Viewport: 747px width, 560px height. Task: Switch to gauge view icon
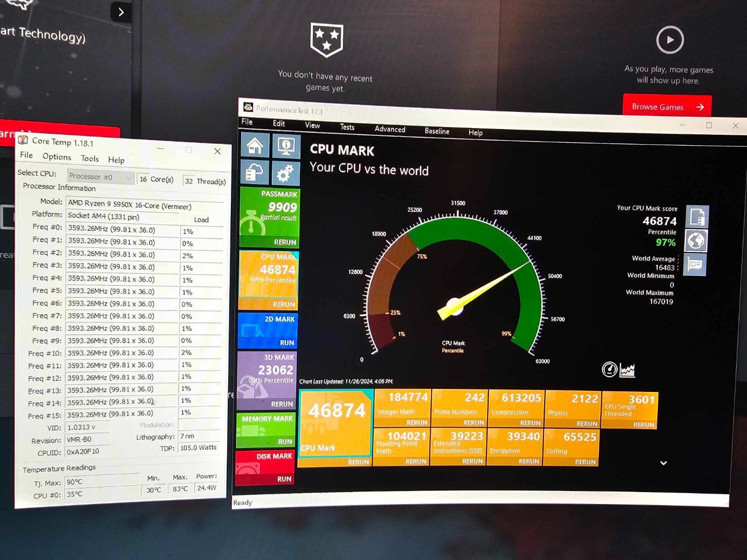tap(609, 369)
